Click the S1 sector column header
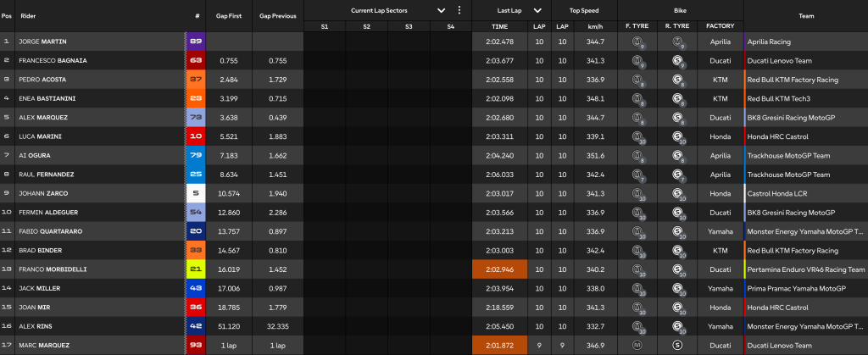 pos(325,27)
